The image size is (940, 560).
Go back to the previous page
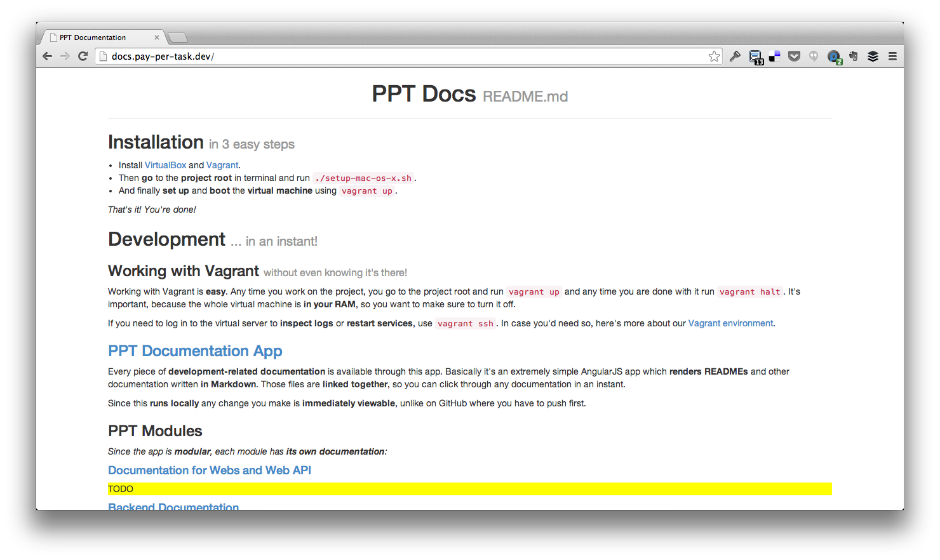[x=47, y=56]
